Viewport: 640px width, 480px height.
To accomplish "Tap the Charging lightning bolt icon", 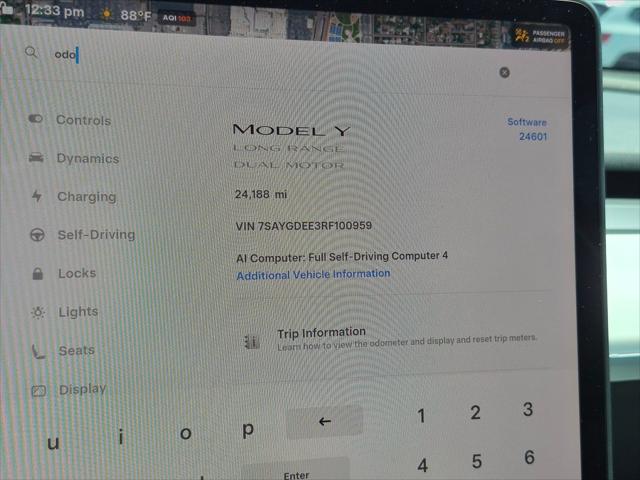I will [x=37, y=196].
